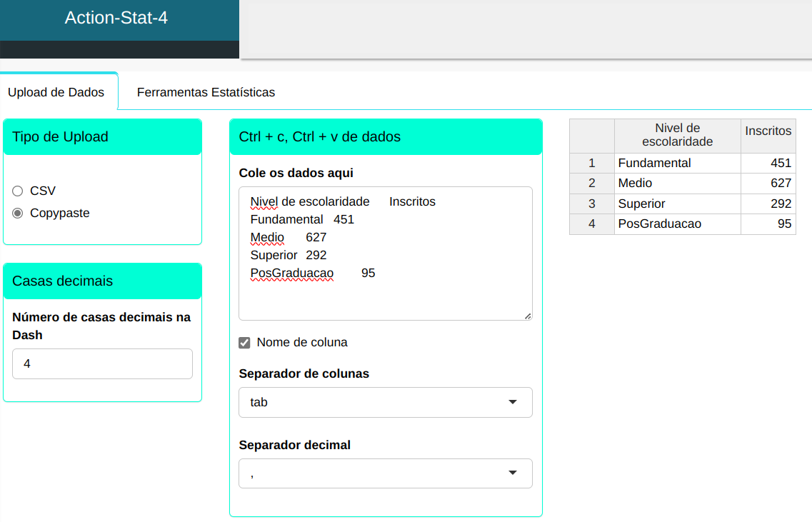Open the Separador de colunas dropdown
Viewport: 812px width, 522px height.
385,402
